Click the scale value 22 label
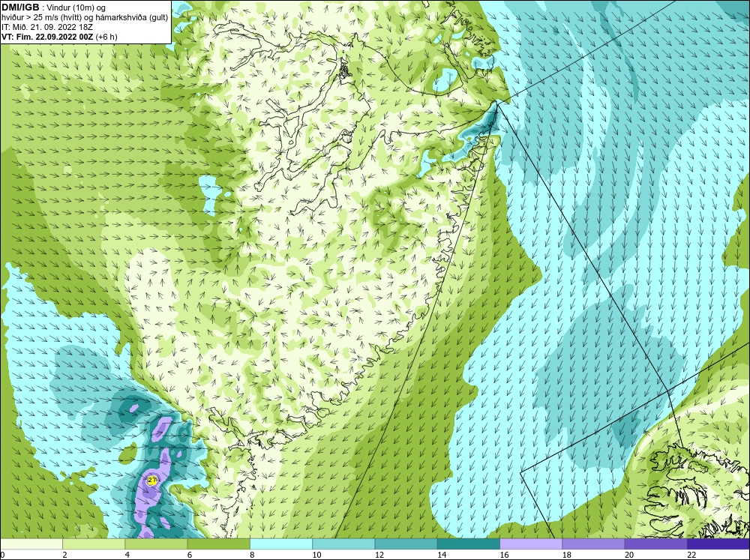This screenshot has width=750, height=560. point(691,555)
